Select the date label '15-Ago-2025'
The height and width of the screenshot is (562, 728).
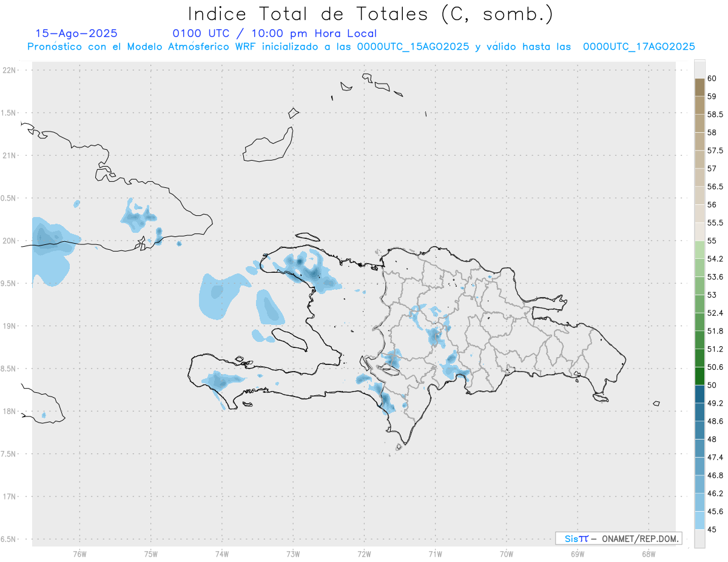tap(76, 33)
